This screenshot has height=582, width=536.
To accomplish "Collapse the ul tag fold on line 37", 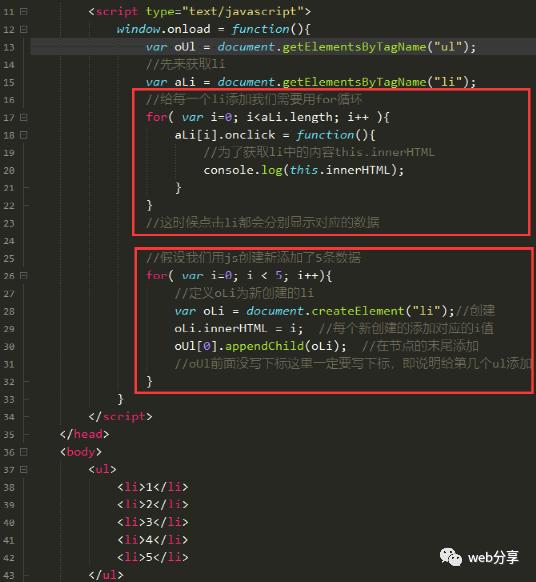I will click(x=24, y=470).
